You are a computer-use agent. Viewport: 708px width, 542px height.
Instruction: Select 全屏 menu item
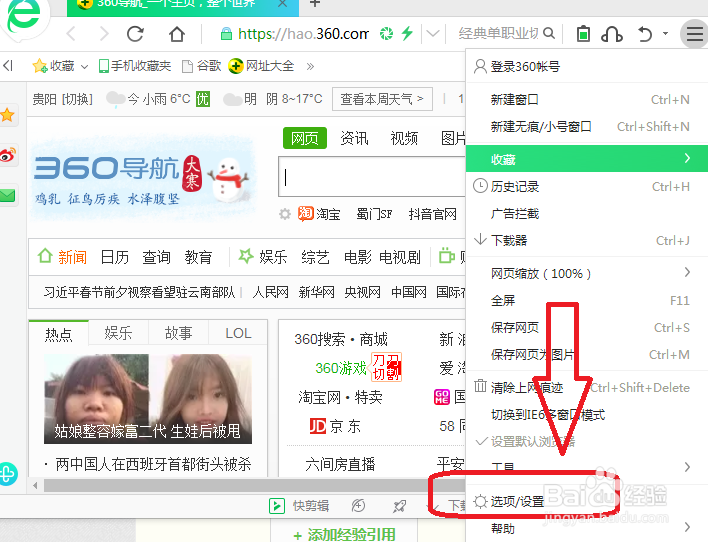tap(587, 300)
